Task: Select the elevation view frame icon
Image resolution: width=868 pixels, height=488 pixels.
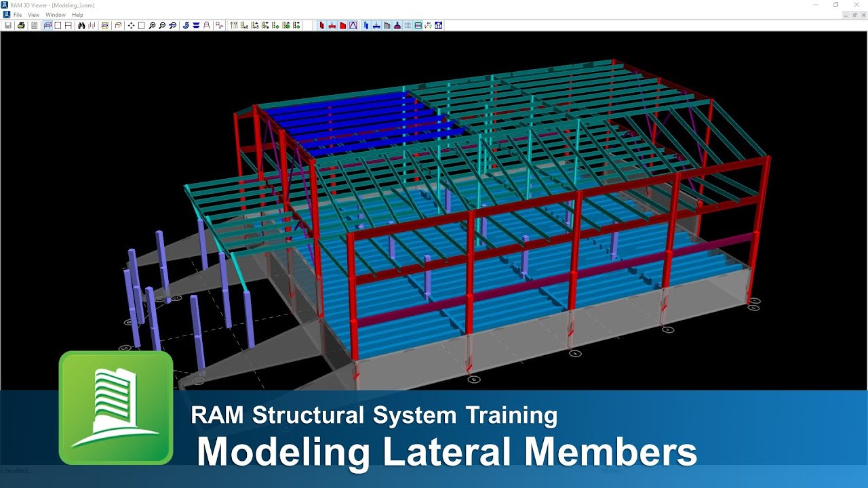Action: click(68, 26)
